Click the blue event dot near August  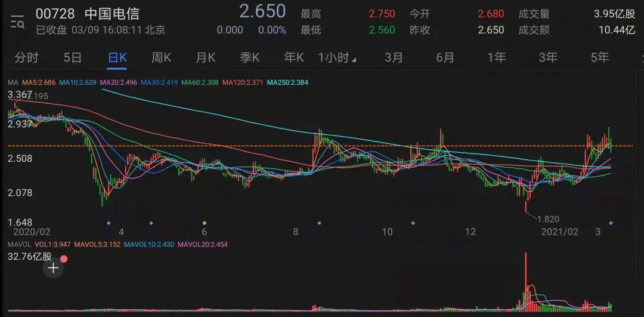320,223
